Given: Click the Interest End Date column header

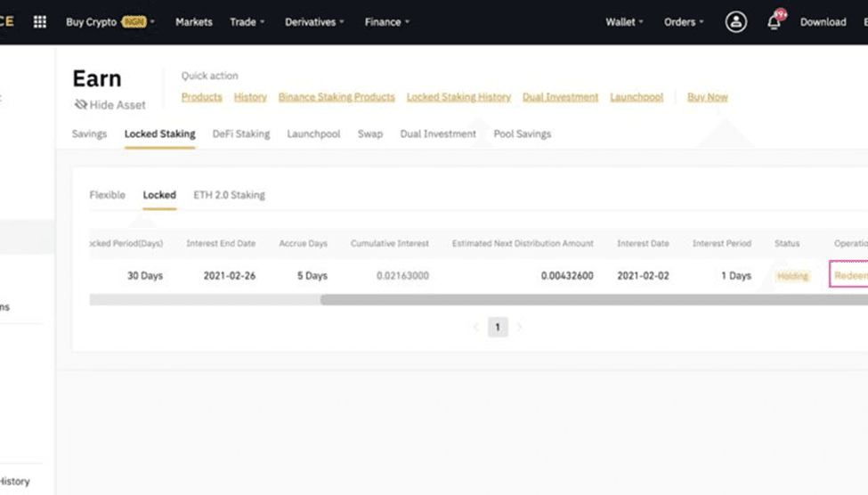Looking at the screenshot, I should [x=221, y=243].
